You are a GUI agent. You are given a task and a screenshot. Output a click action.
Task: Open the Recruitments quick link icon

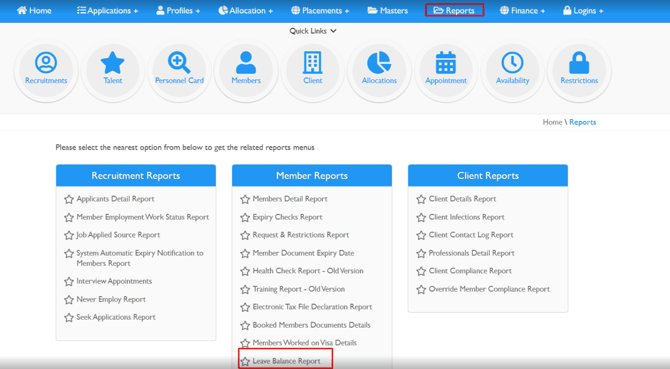coord(46,62)
